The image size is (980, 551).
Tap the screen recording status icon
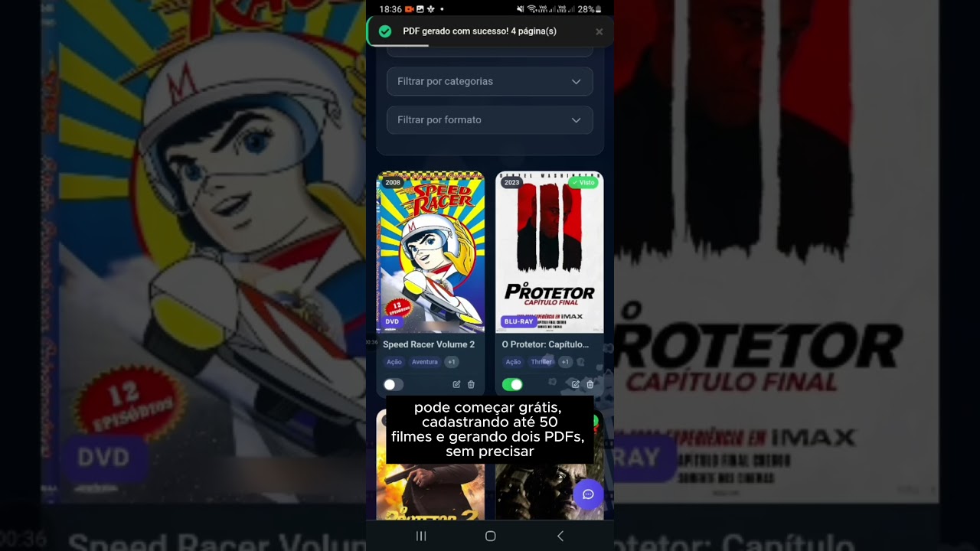[x=409, y=9]
